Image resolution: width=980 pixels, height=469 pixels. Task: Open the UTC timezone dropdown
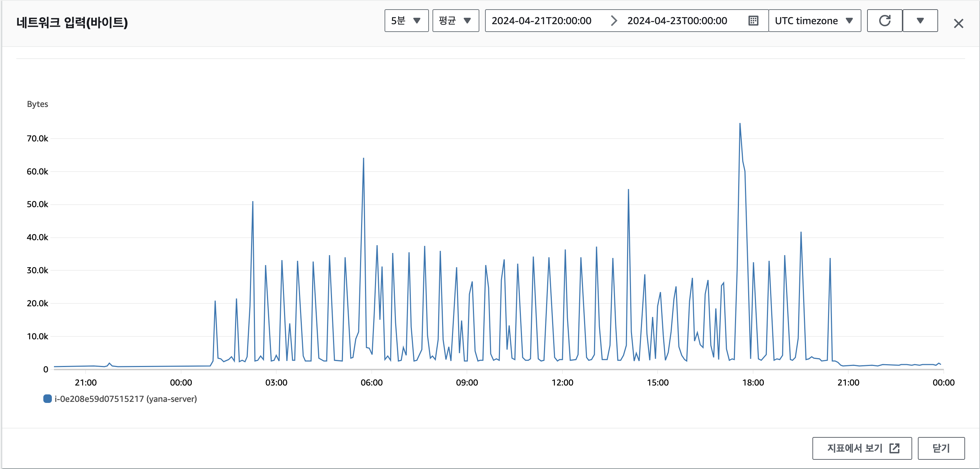[814, 21]
